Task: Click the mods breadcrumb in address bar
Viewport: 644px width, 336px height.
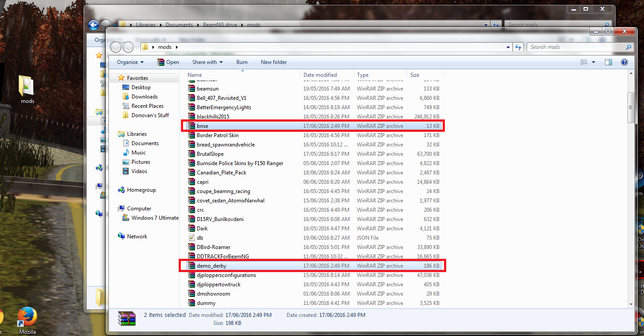Action: coord(165,47)
